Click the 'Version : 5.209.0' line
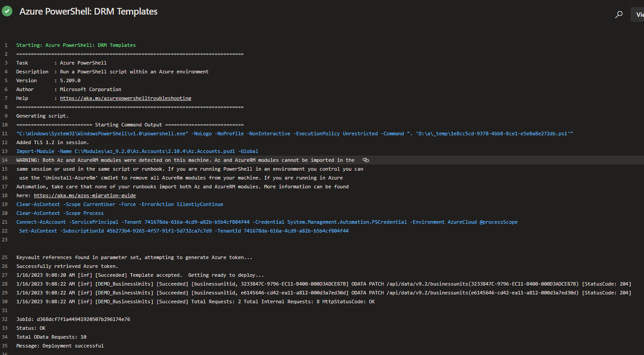This screenshot has width=644, height=355. point(48,80)
